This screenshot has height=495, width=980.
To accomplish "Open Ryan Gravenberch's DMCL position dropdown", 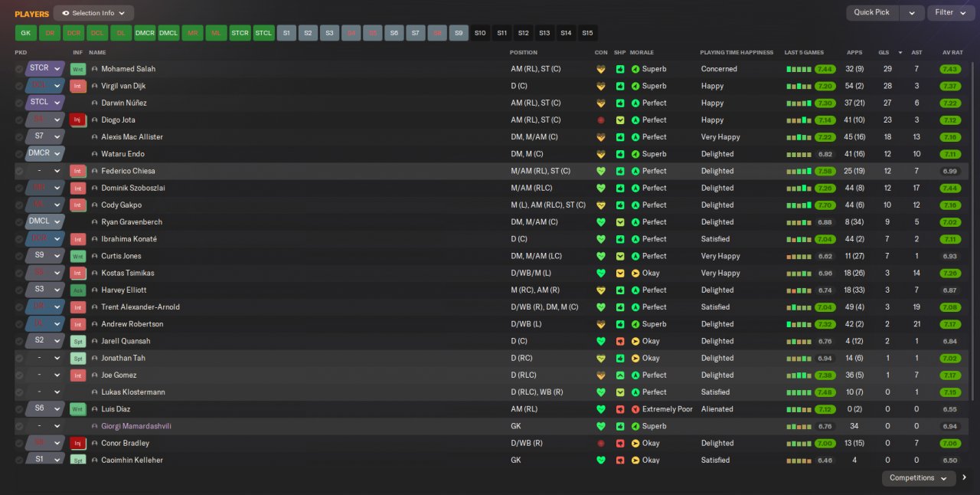I will [x=45, y=221].
